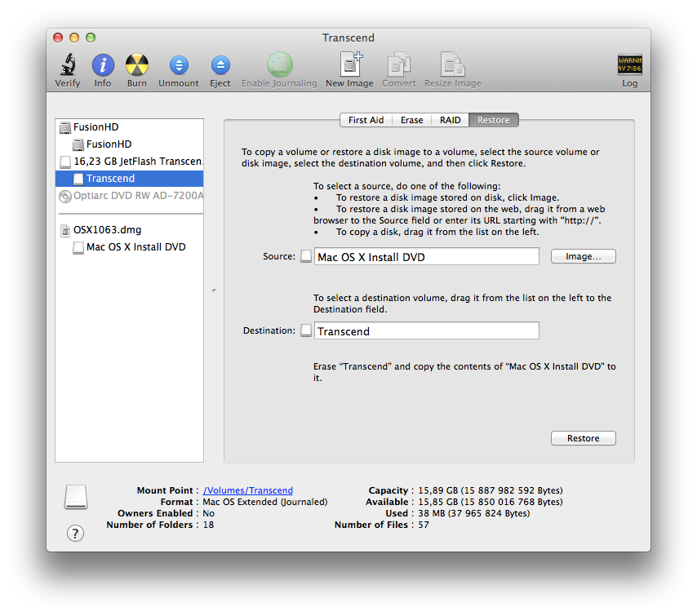The width and height of the screenshot is (697, 616).
Task: Close the Transcend window
Action: [58, 38]
